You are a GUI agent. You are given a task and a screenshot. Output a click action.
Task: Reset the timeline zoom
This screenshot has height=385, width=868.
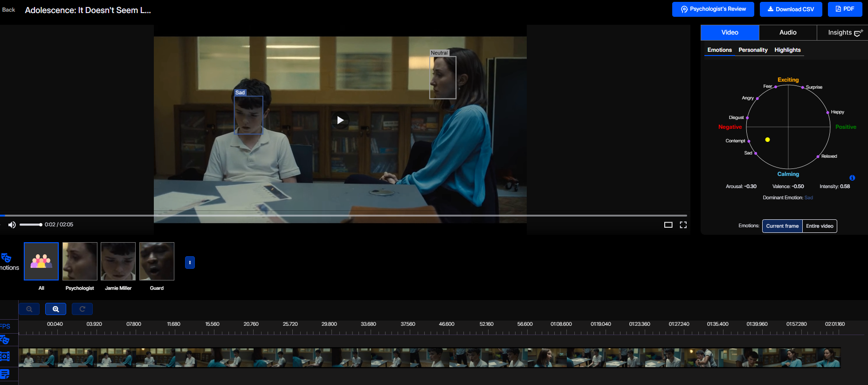[x=83, y=309]
